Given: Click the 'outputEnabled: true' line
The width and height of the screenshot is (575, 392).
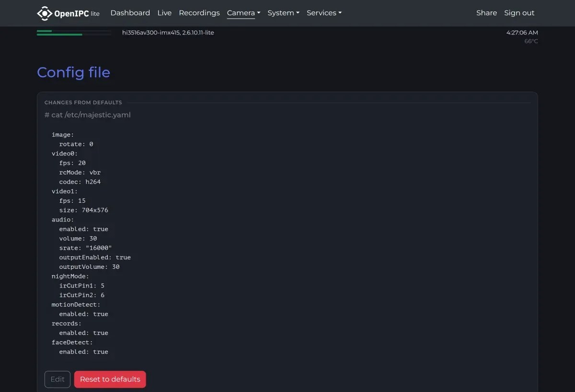Looking at the screenshot, I should tap(95, 257).
